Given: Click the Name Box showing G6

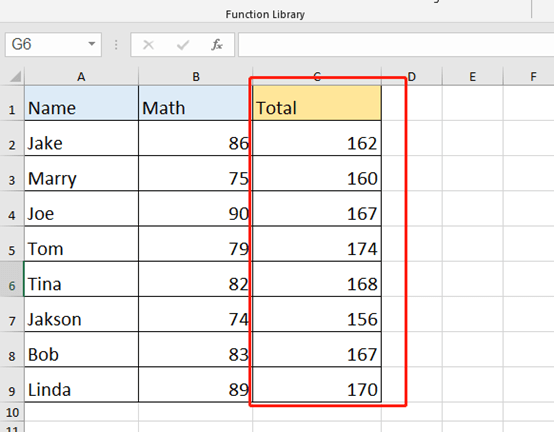Looking at the screenshot, I should pos(53,45).
